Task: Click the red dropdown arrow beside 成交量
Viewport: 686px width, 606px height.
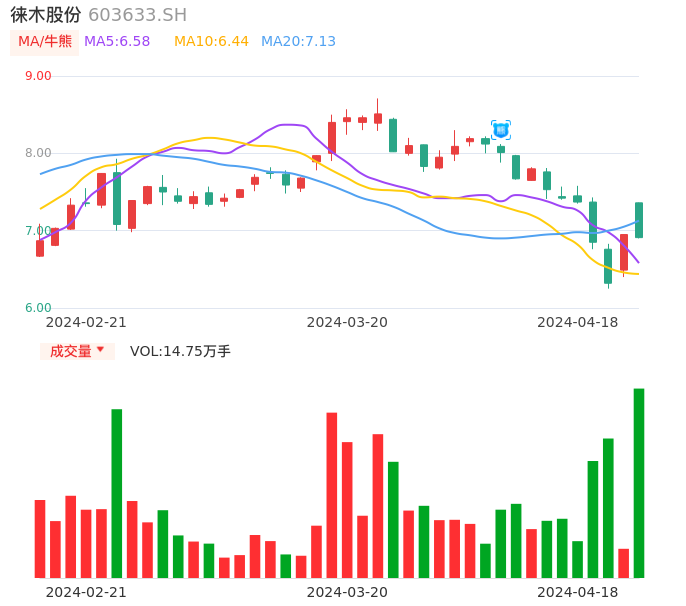Action: tap(100, 350)
